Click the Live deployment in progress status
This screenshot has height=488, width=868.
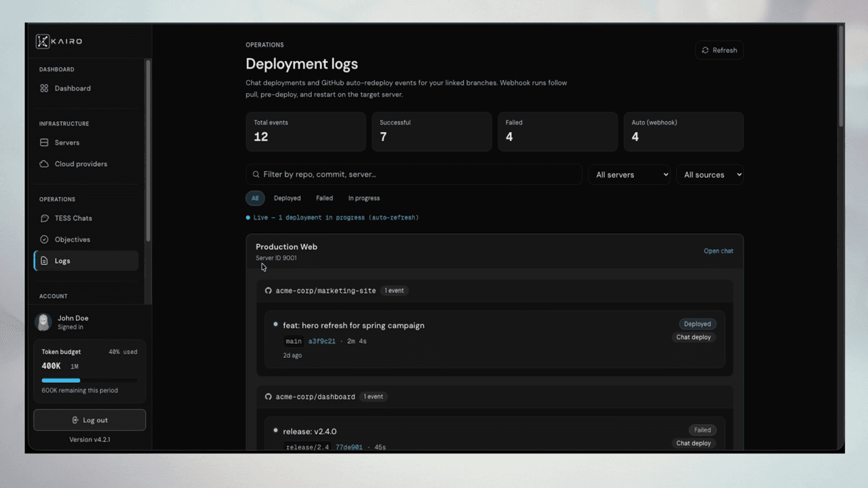(332, 218)
